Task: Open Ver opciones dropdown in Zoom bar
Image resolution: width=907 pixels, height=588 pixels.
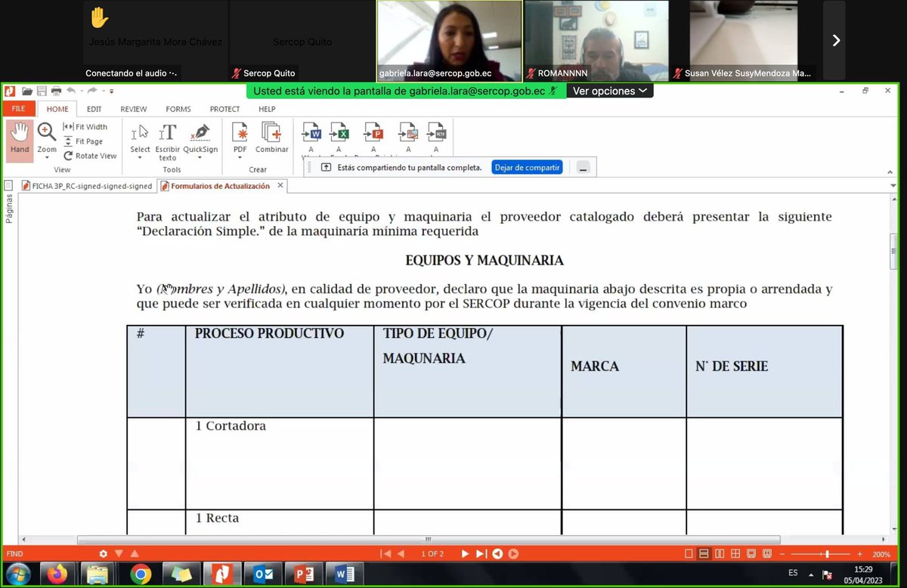Action: (609, 91)
